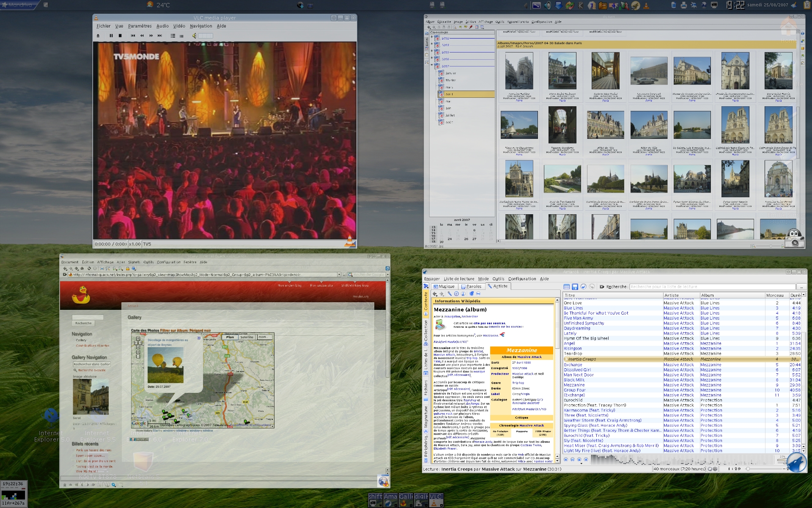Open the URL bar history dropdown

pyautogui.click(x=339, y=274)
